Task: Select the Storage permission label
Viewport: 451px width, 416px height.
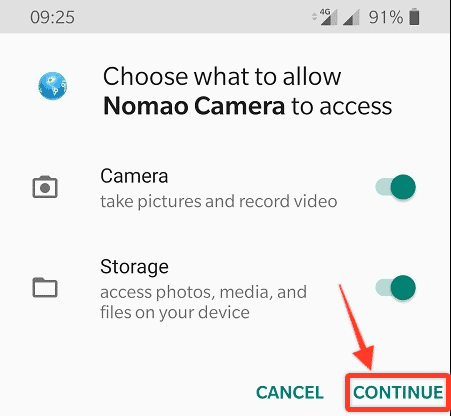Action: click(x=134, y=267)
